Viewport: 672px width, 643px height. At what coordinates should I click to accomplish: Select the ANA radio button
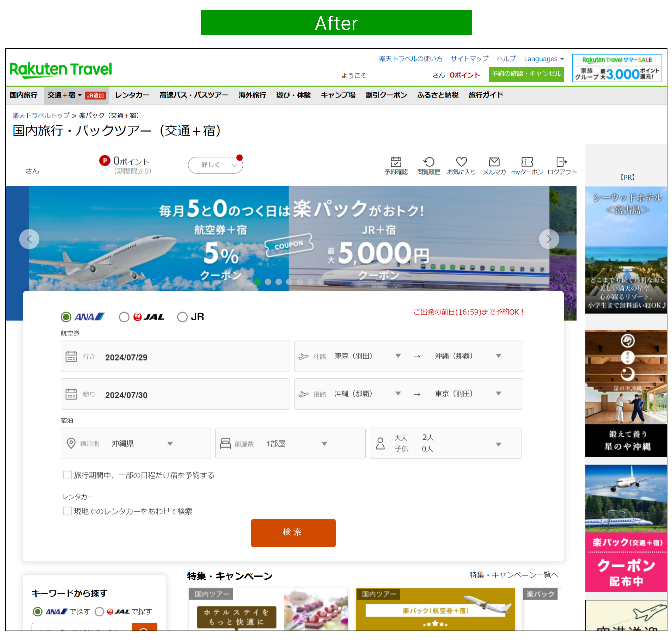66,317
